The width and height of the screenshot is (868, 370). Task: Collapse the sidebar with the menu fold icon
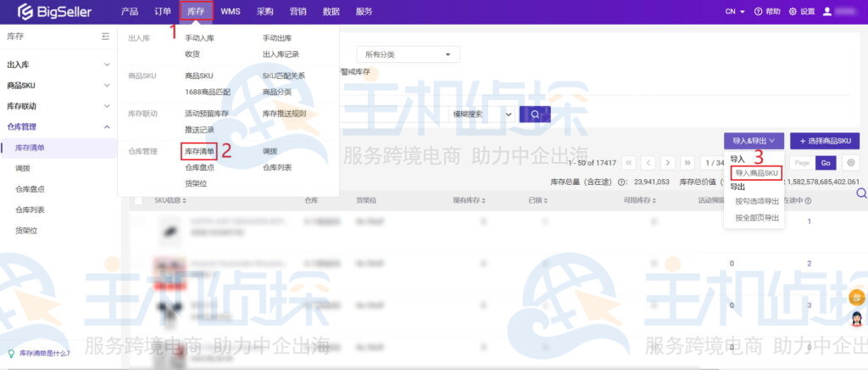[x=106, y=36]
